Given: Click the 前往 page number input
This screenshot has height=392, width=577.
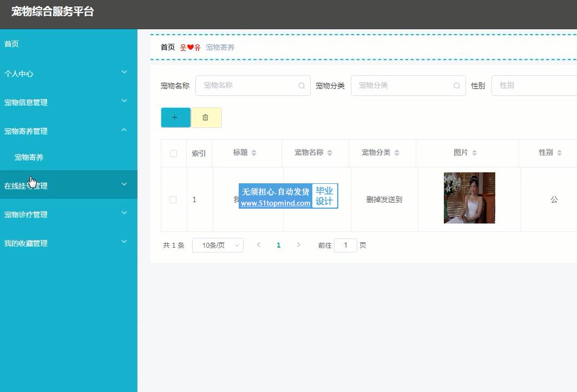Looking at the screenshot, I should 345,245.
